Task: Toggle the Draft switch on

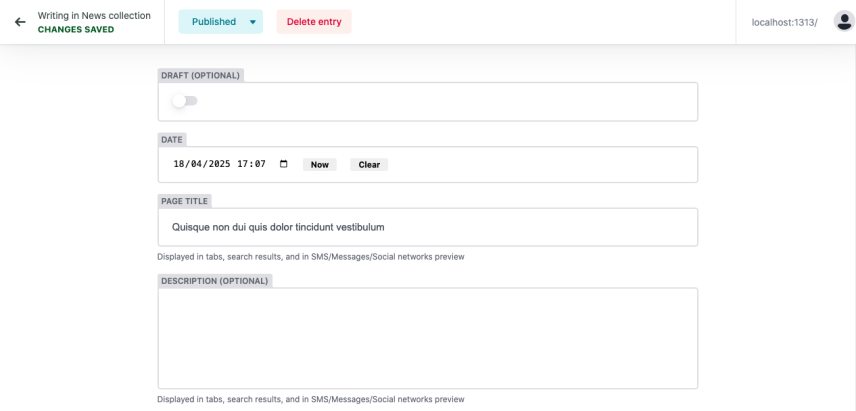Action: pyautogui.click(x=185, y=101)
